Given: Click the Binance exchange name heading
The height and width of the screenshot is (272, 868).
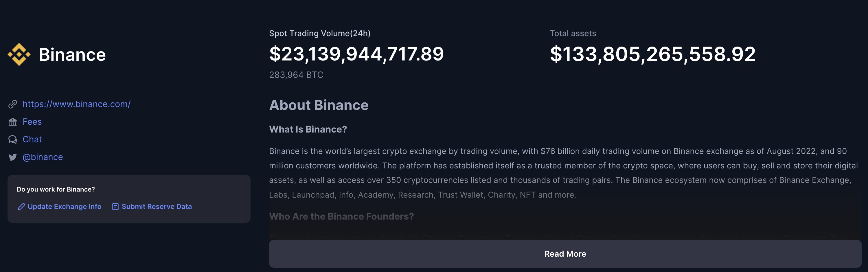Looking at the screenshot, I should pos(72,55).
